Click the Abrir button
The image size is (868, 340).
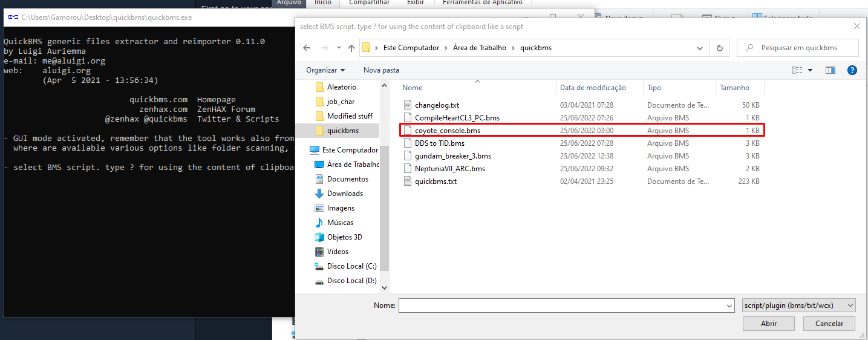pos(769,324)
